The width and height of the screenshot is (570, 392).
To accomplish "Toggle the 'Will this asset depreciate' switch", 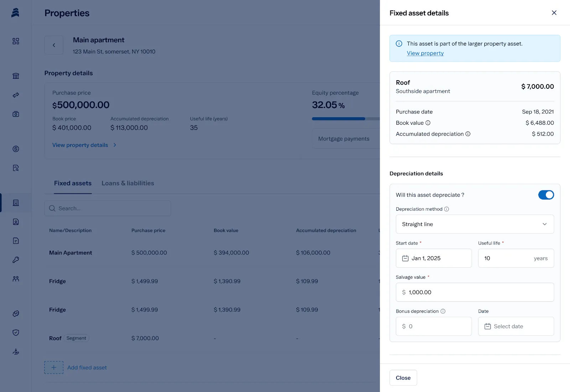I will pyautogui.click(x=546, y=195).
